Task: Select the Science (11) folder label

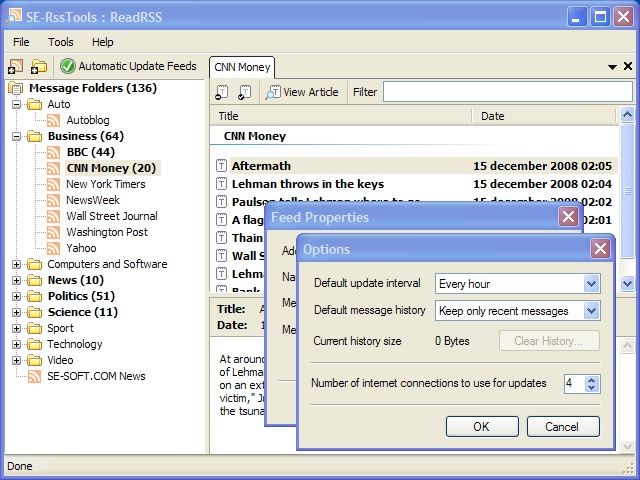Action: [x=83, y=312]
